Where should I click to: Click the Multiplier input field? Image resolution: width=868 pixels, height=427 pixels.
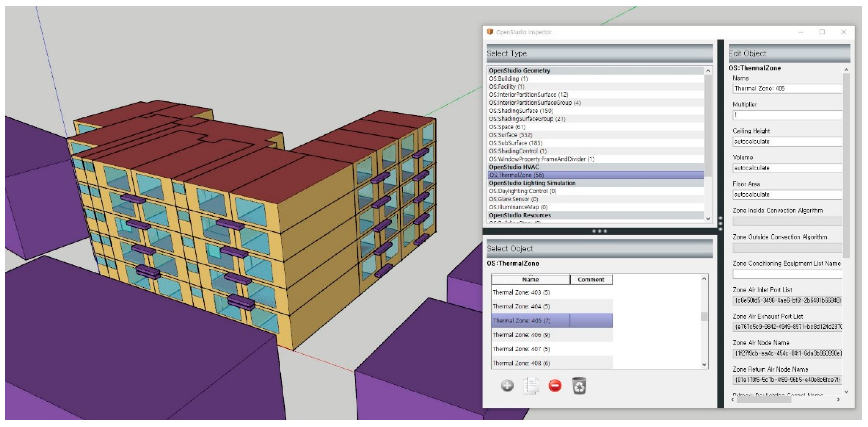[787, 115]
